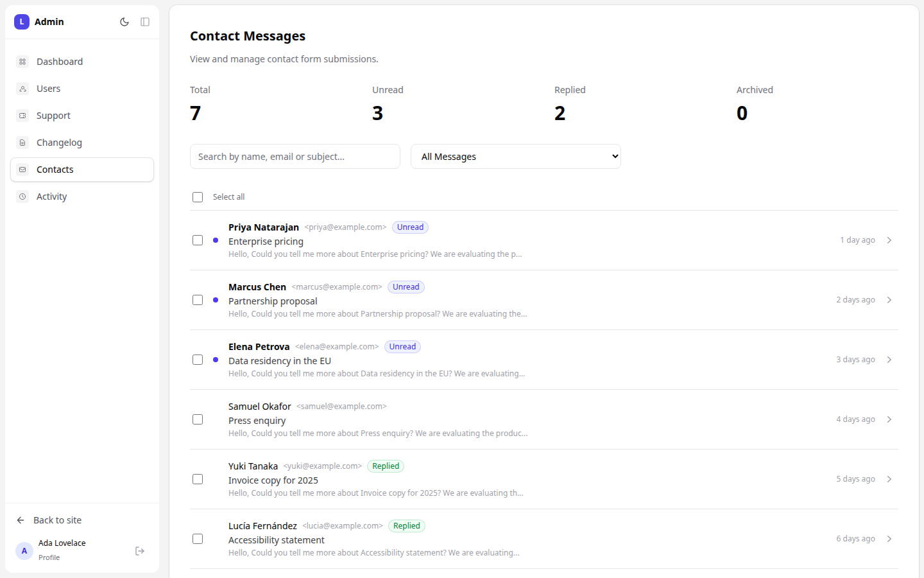The image size is (924, 578).
Task: Check the Select all checkbox
Action: (x=198, y=197)
